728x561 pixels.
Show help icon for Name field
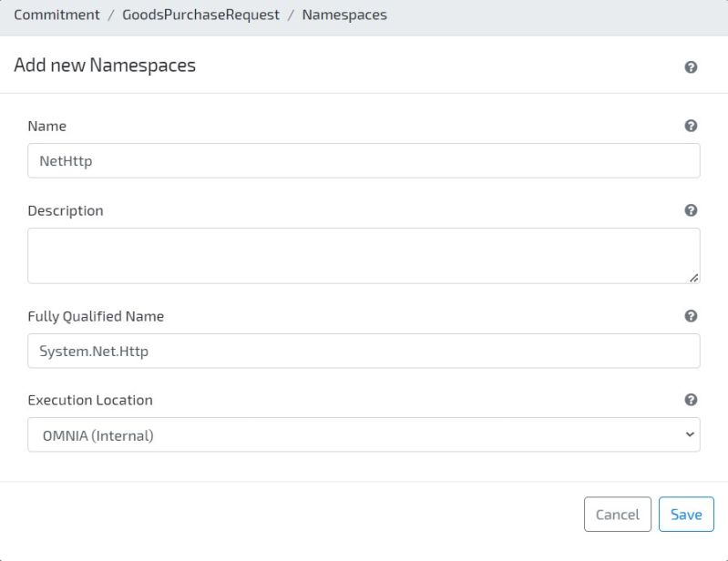[x=691, y=126]
